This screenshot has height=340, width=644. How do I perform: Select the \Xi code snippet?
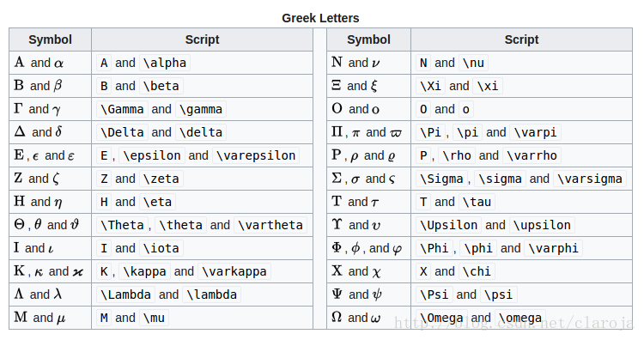pyautogui.click(x=430, y=86)
